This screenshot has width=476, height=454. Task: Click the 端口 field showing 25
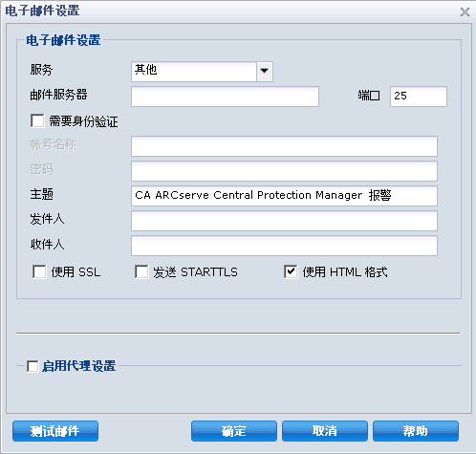point(419,97)
